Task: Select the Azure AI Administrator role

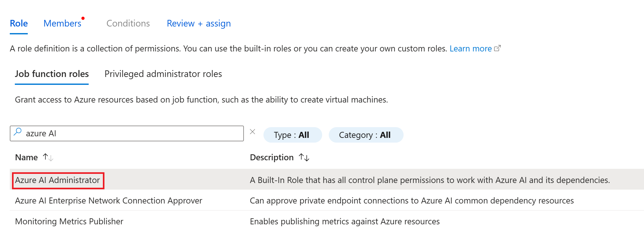Action: coord(57,180)
